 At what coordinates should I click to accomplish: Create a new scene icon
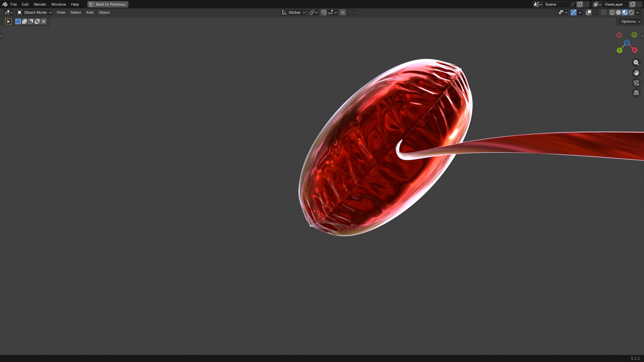click(580, 4)
